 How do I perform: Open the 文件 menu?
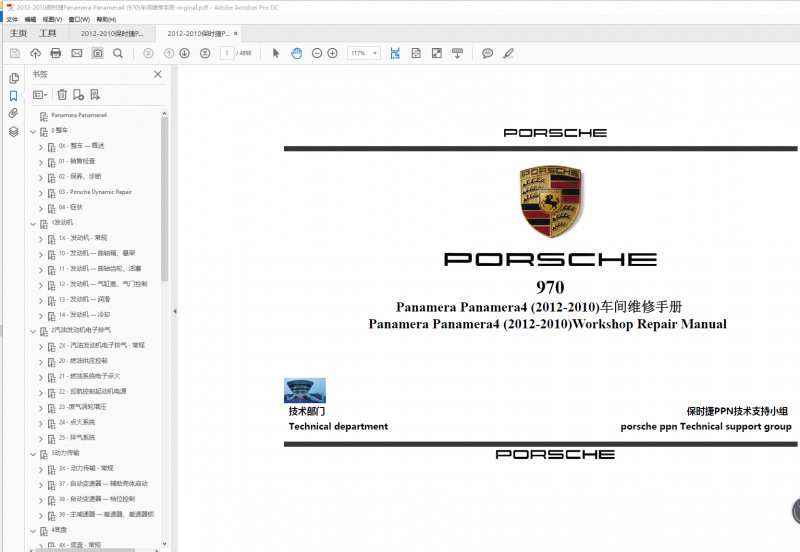pos(12,19)
